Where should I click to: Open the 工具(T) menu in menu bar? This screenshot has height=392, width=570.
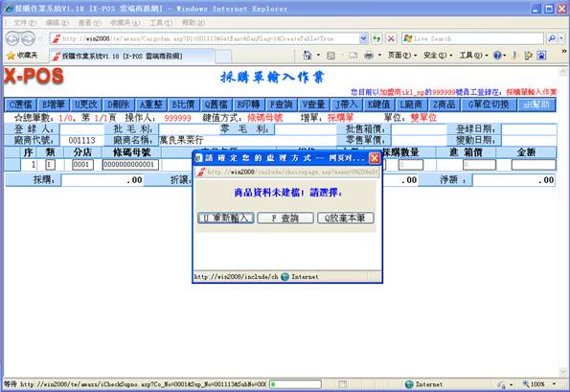pos(162,23)
